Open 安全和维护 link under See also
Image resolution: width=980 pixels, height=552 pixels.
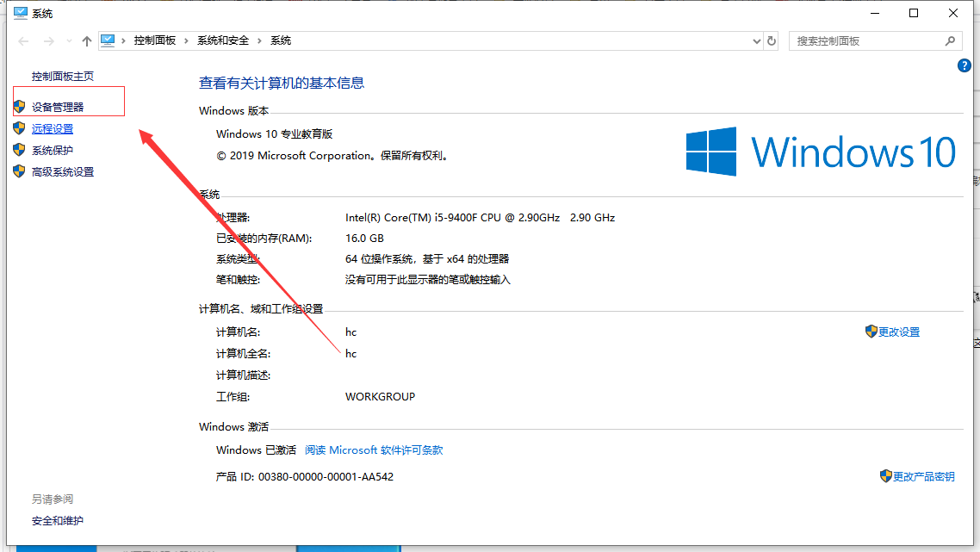click(x=58, y=521)
